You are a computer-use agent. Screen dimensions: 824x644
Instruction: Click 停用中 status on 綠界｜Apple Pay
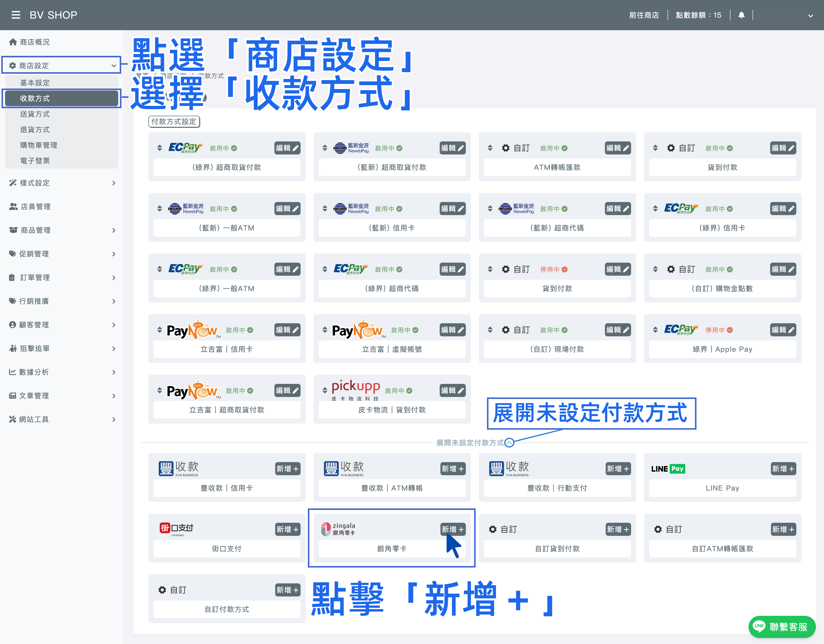[719, 330]
